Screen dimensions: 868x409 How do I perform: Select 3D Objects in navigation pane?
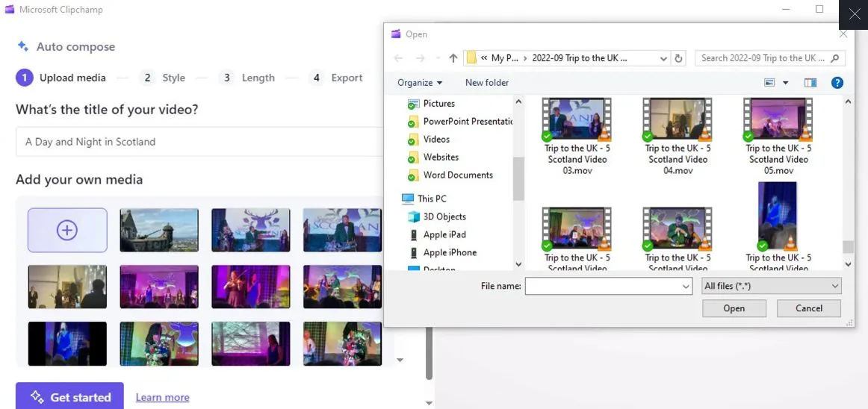444,217
